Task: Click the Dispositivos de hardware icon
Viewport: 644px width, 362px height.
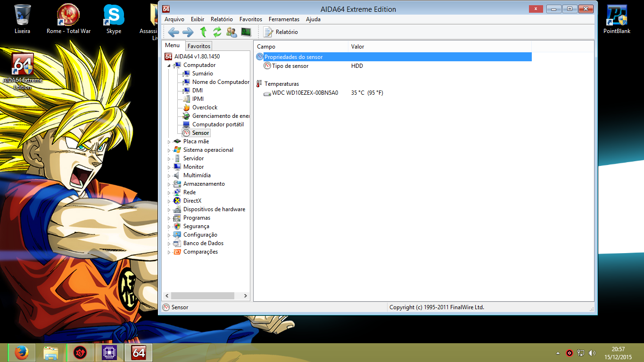Action: [x=177, y=209]
